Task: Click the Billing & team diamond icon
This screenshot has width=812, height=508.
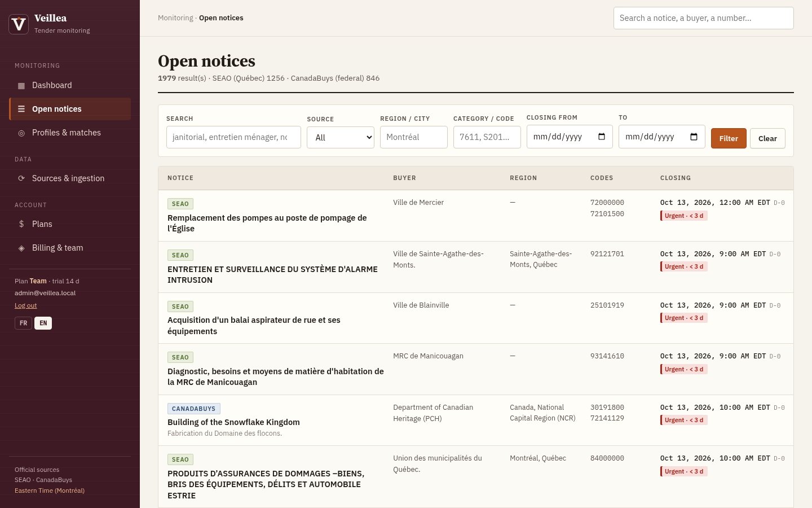Action: pos(21,248)
